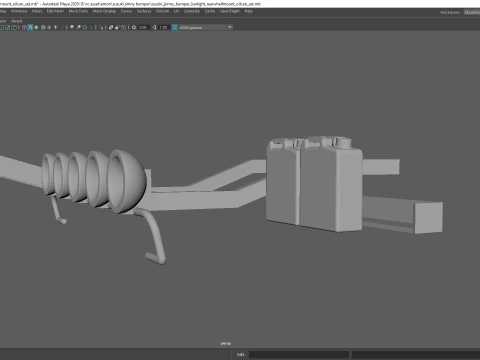Click the gamma value field 1.00
480x360 pixels.
tap(163, 27)
